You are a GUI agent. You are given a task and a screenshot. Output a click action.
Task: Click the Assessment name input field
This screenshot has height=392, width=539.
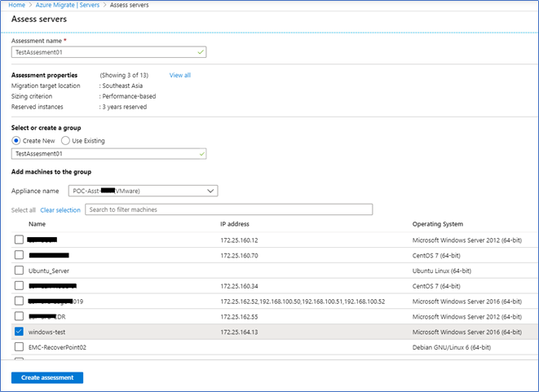(x=108, y=52)
